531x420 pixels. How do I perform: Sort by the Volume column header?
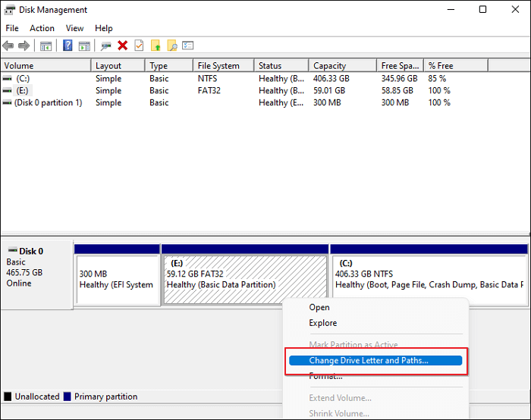46,66
